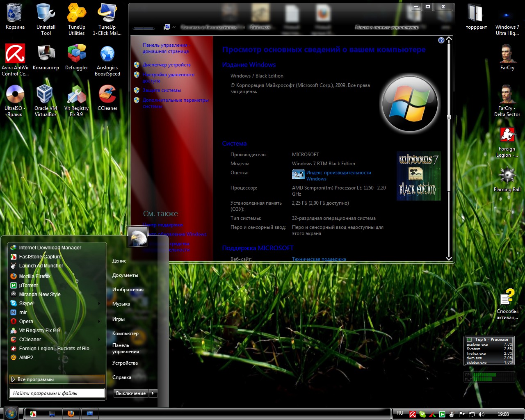Viewport: 525px width, 420px height.
Task: Open the µTorrent icon in the system tray
Action: 442,414
